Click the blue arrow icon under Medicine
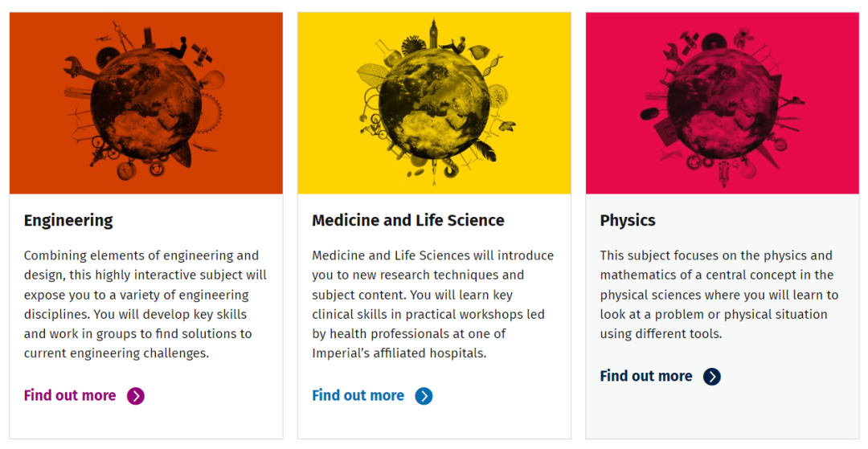 click(x=424, y=396)
